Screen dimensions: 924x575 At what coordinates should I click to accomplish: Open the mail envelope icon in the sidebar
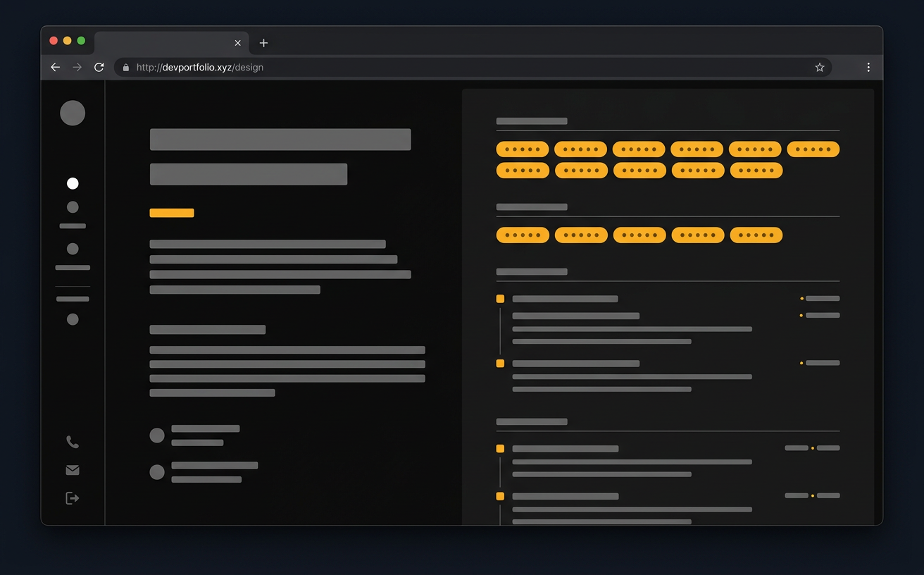[x=73, y=470]
